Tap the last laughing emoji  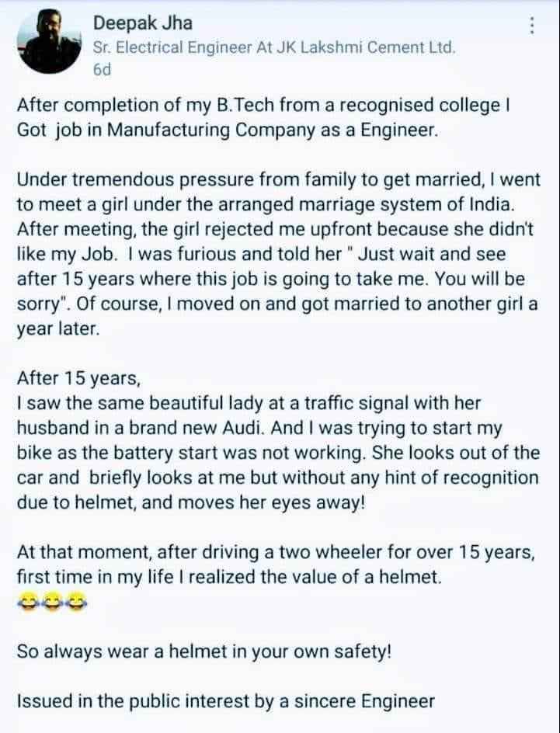pyautogui.click(x=75, y=601)
